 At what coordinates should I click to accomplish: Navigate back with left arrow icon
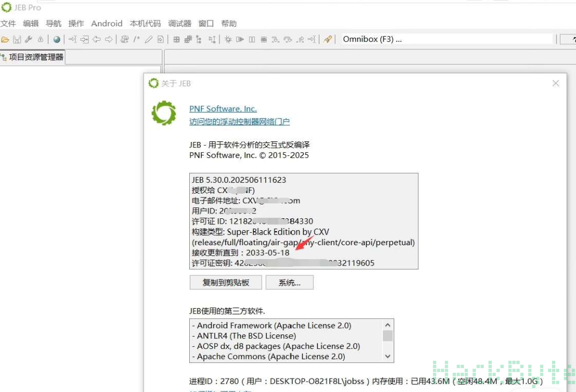click(97, 39)
